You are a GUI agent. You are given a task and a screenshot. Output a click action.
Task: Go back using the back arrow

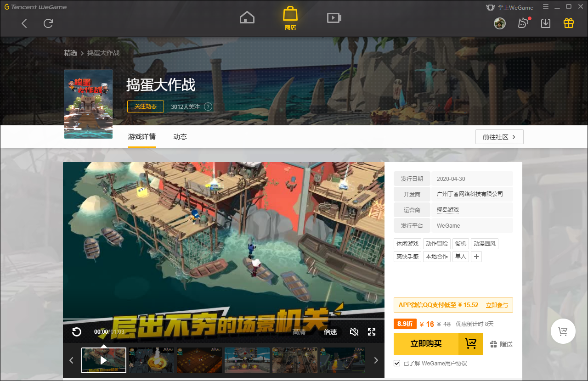point(24,23)
